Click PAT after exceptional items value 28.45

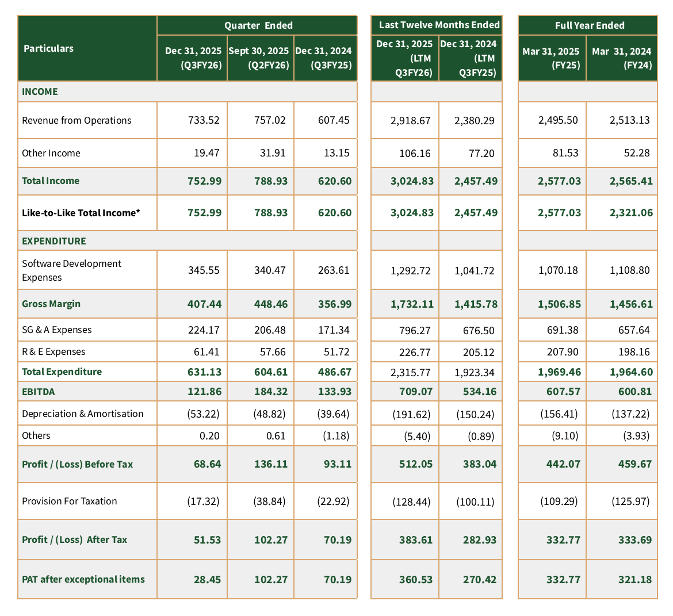[207, 579]
